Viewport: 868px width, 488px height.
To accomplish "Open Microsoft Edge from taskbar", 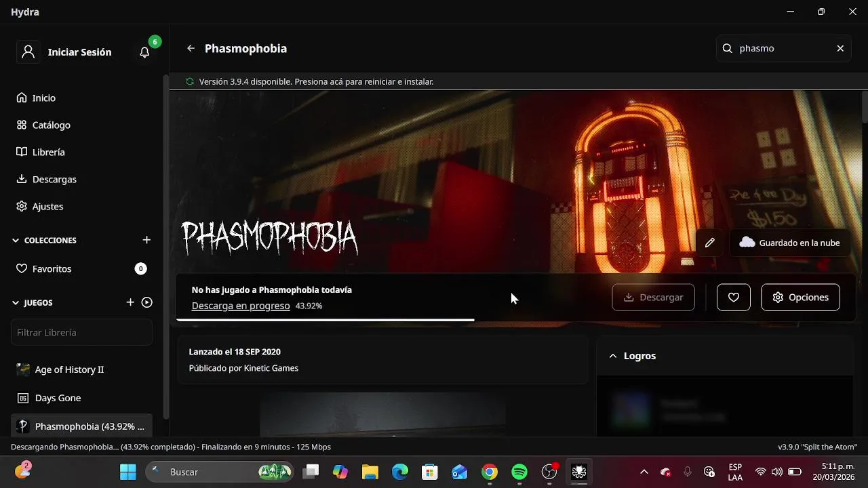I will (400, 472).
